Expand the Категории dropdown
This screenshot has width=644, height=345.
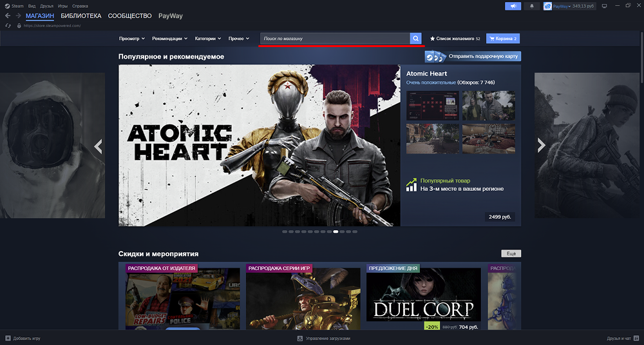[208, 39]
